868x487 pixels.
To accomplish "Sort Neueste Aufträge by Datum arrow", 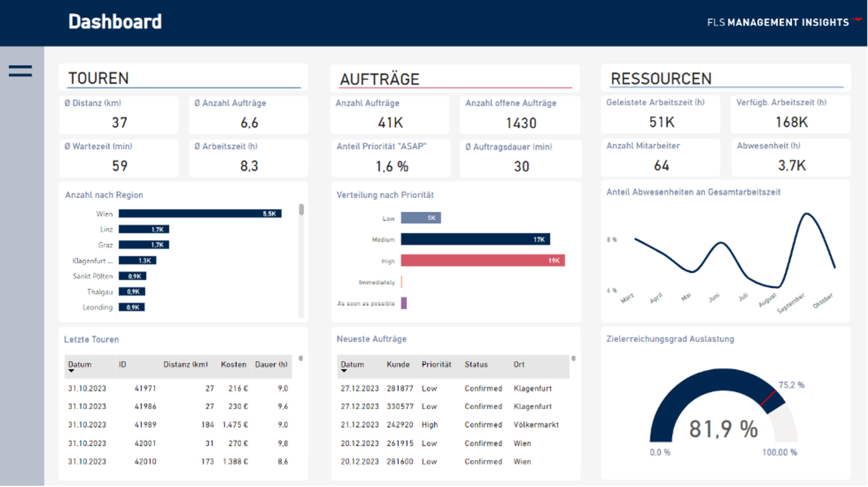I will point(344,371).
